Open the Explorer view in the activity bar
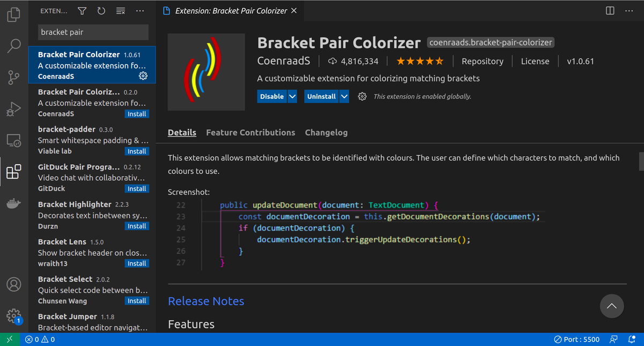 tap(13, 14)
